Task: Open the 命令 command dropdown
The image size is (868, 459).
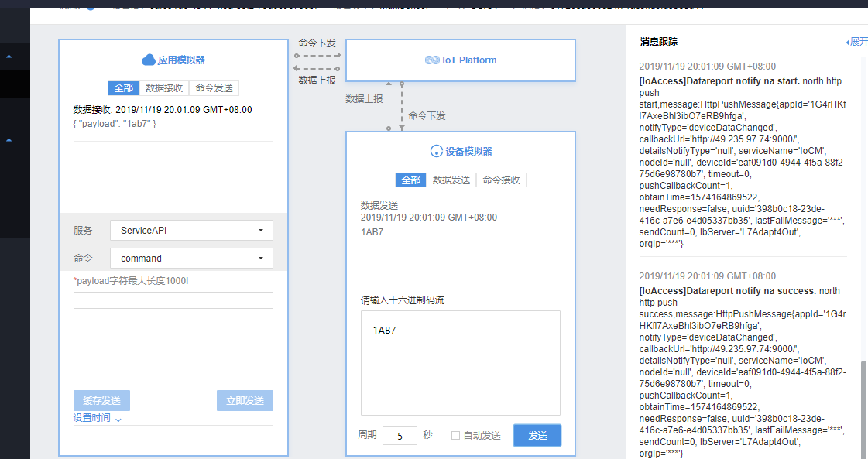Action: coord(191,259)
